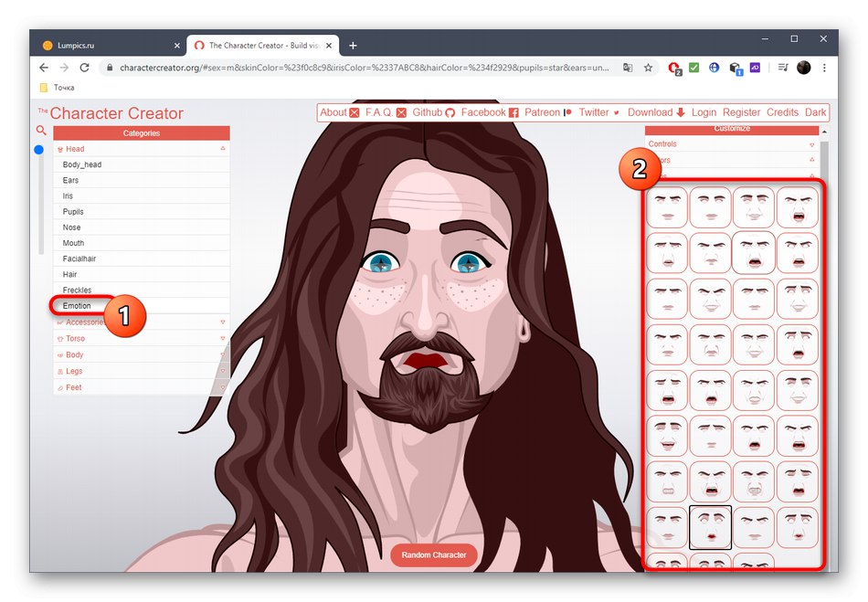
Task: Open the Twitter link
Action: [x=599, y=112]
